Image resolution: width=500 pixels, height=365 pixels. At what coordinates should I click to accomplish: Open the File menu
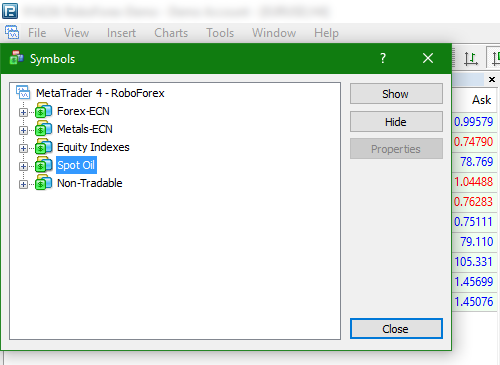click(x=37, y=33)
